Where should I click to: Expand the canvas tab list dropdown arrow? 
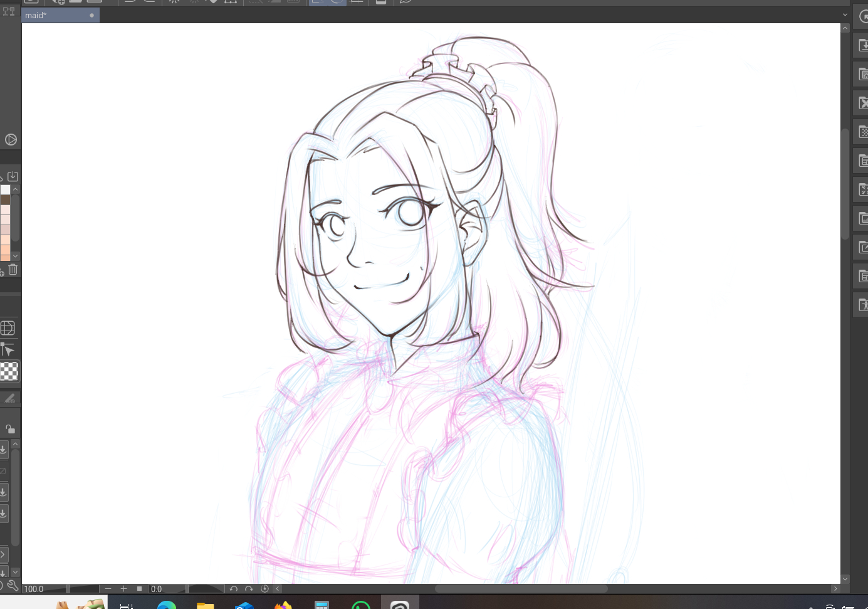(845, 15)
